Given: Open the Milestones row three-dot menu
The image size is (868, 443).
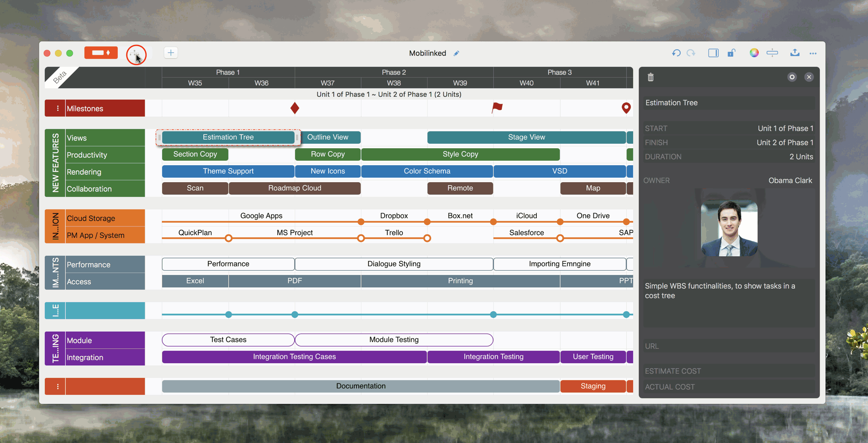Looking at the screenshot, I should tap(57, 108).
